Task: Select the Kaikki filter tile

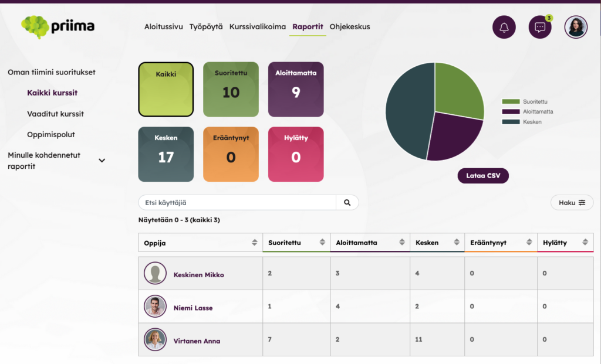Action: pyautogui.click(x=166, y=89)
